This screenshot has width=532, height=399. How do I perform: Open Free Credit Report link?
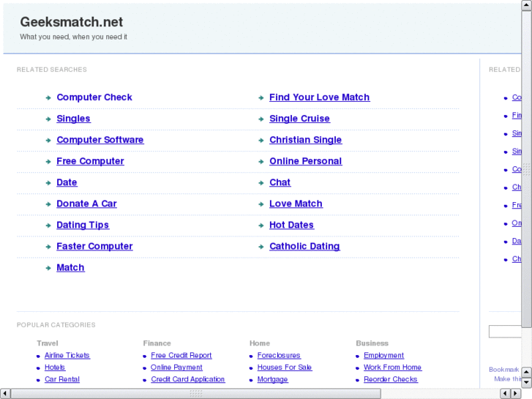pos(181,356)
